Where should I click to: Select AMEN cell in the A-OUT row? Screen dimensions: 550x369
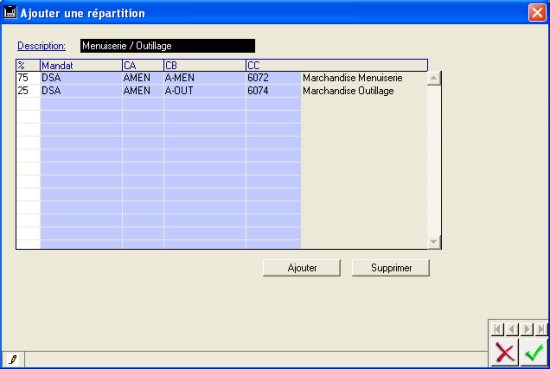tap(143, 91)
